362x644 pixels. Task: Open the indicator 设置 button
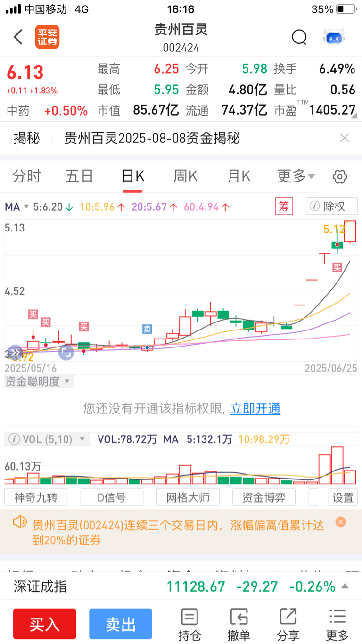pos(343,497)
